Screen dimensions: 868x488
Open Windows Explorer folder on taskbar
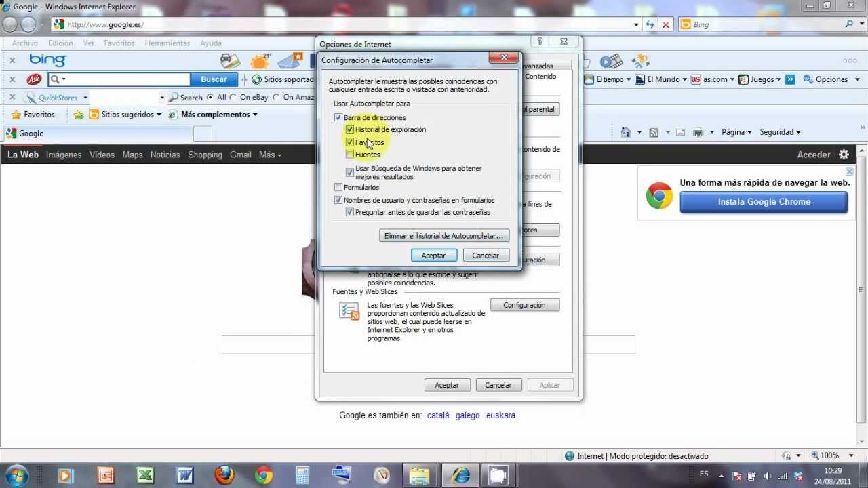[420, 474]
